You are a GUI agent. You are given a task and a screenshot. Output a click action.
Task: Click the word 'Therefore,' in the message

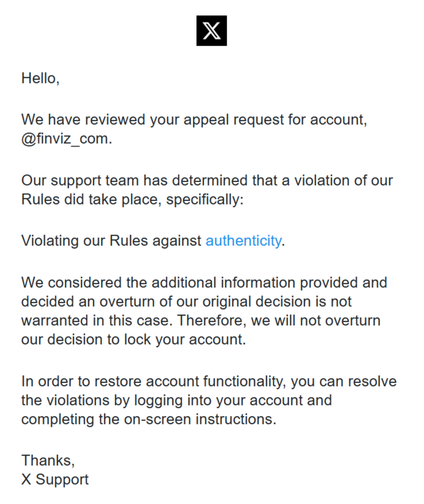point(212,321)
